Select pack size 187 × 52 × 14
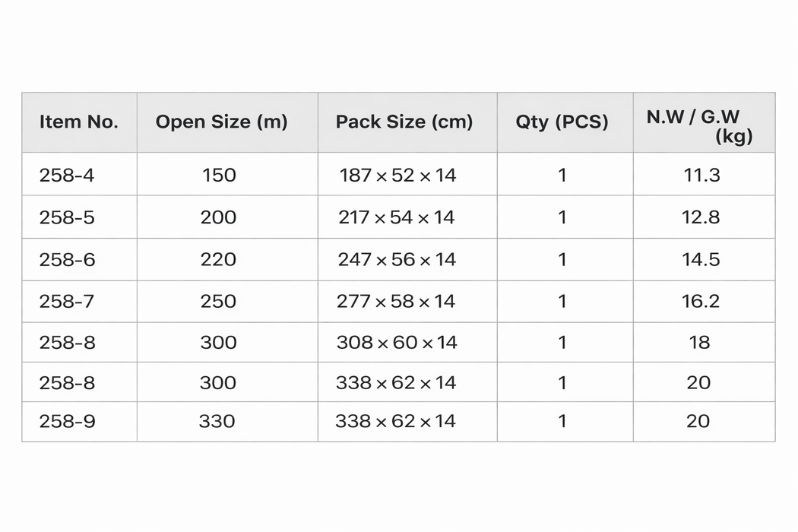Viewport: 798px width, 532px height. coord(397,176)
